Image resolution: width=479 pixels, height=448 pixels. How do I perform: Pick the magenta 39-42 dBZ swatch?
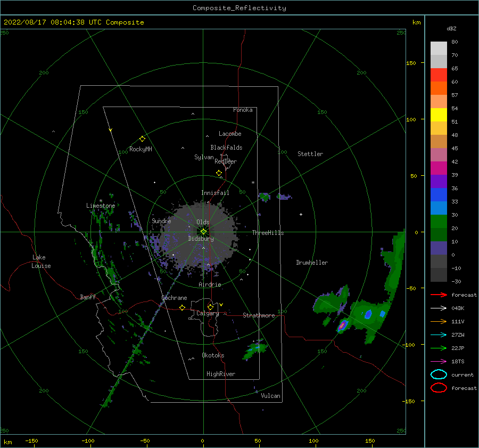pos(439,168)
